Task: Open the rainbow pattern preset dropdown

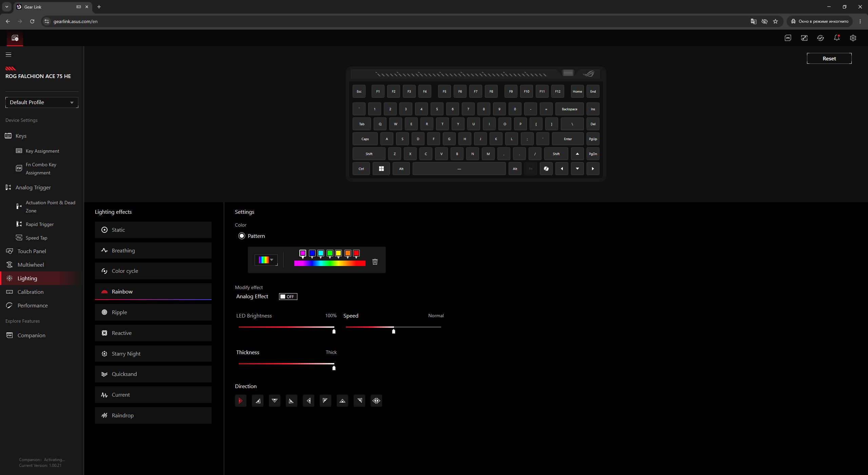Action: pos(266,260)
